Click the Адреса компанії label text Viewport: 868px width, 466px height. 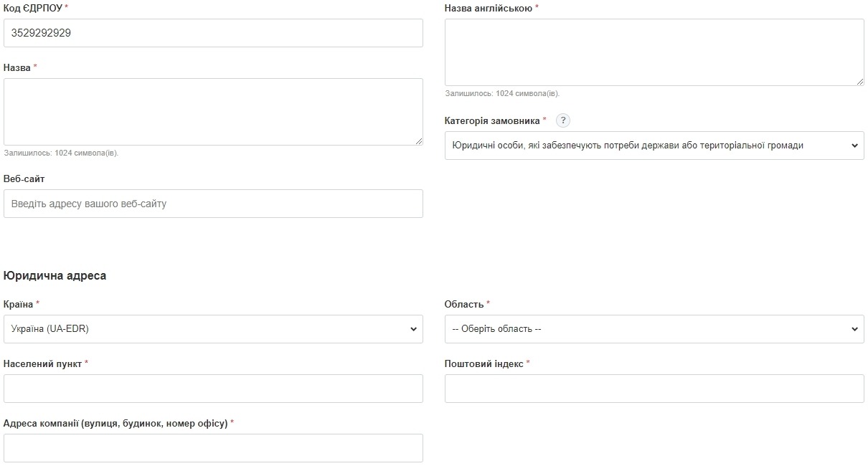pyautogui.click(x=115, y=423)
